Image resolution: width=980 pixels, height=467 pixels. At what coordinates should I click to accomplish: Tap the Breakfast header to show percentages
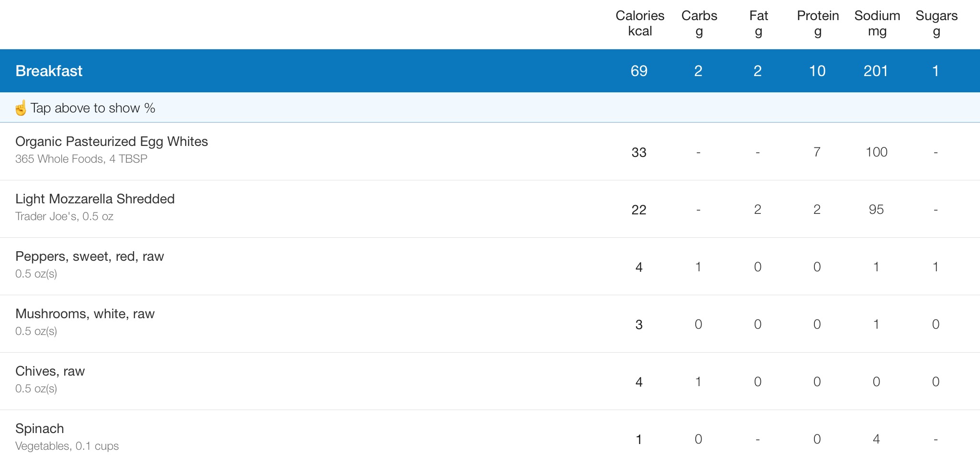[490, 71]
